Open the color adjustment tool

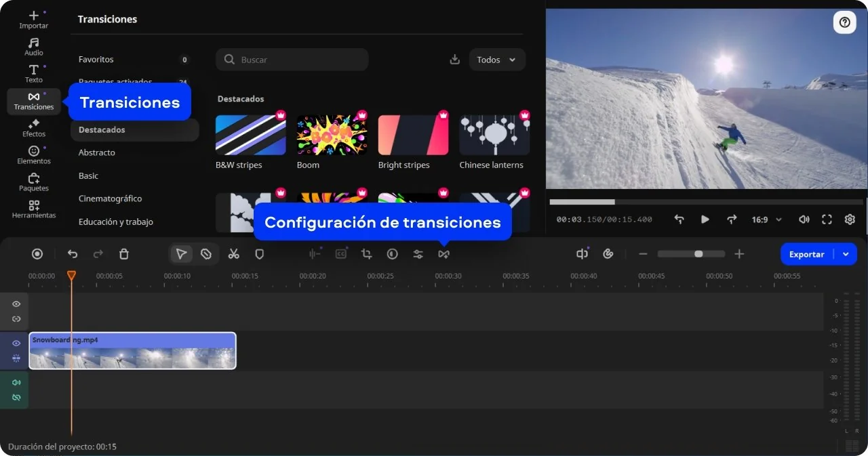click(x=392, y=254)
